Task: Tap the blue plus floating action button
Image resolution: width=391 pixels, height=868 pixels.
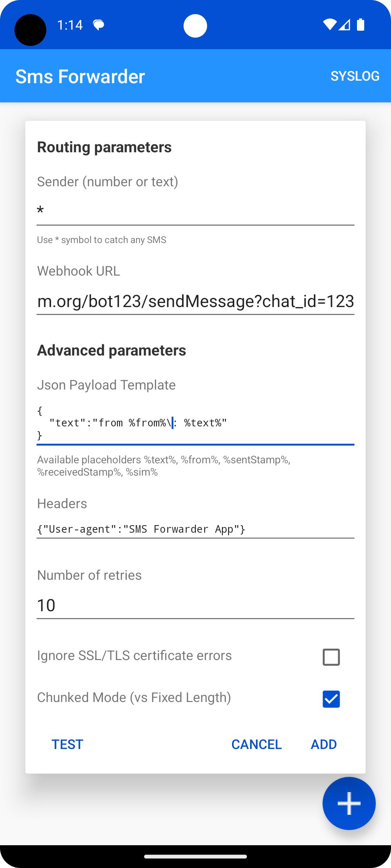Action: click(349, 803)
